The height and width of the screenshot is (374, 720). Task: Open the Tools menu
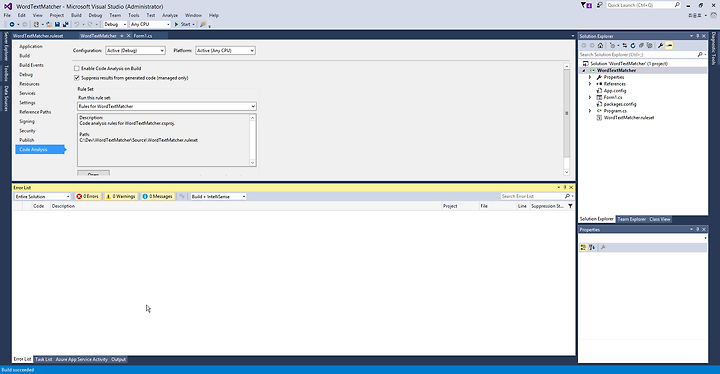tap(134, 15)
